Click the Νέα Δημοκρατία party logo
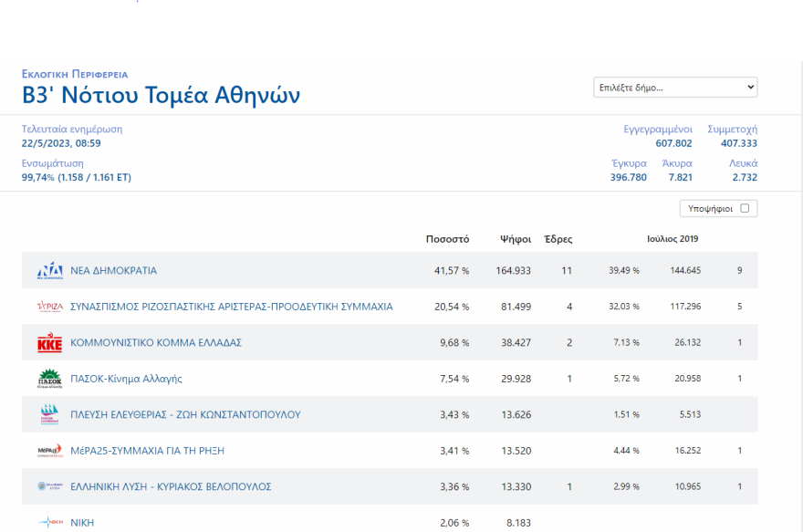Image resolution: width=803 pixels, height=532 pixels. (x=49, y=271)
